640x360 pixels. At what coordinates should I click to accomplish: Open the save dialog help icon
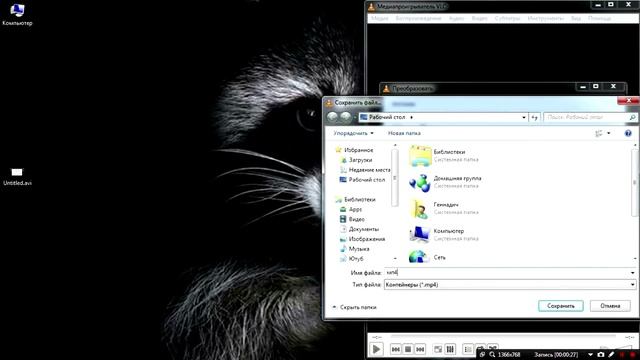pos(628,133)
